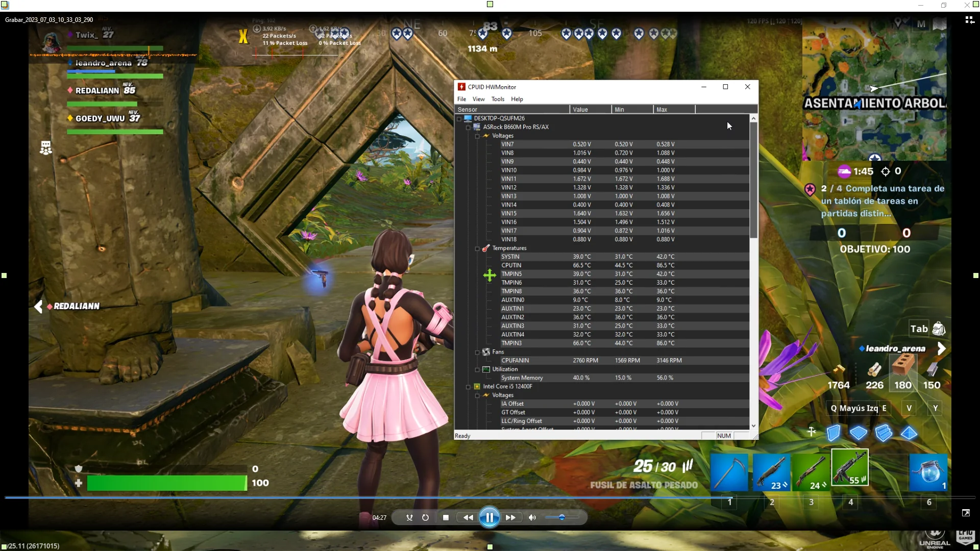Click the Value column header
The width and height of the screenshot is (980, 551).
coord(591,109)
